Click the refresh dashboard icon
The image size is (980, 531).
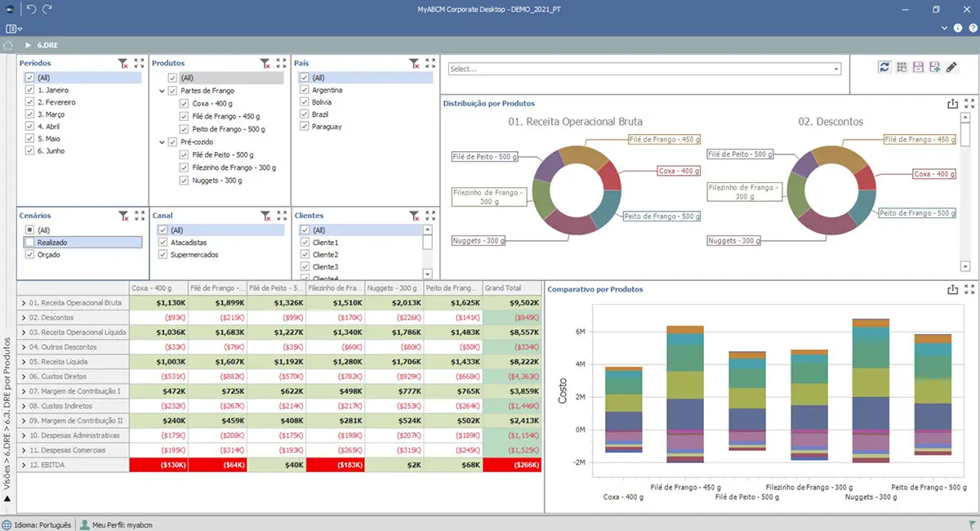point(884,67)
